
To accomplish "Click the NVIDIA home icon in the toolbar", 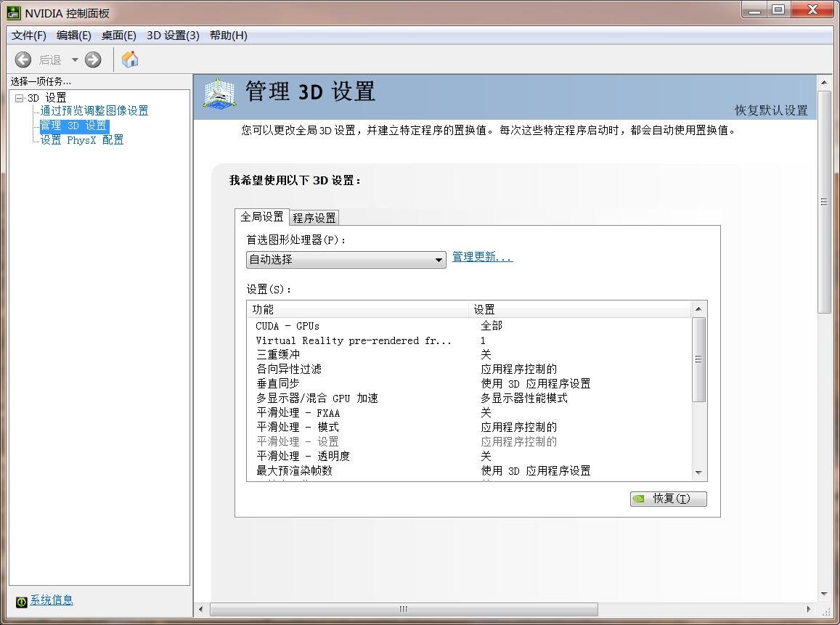I will pyautogui.click(x=130, y=60).
